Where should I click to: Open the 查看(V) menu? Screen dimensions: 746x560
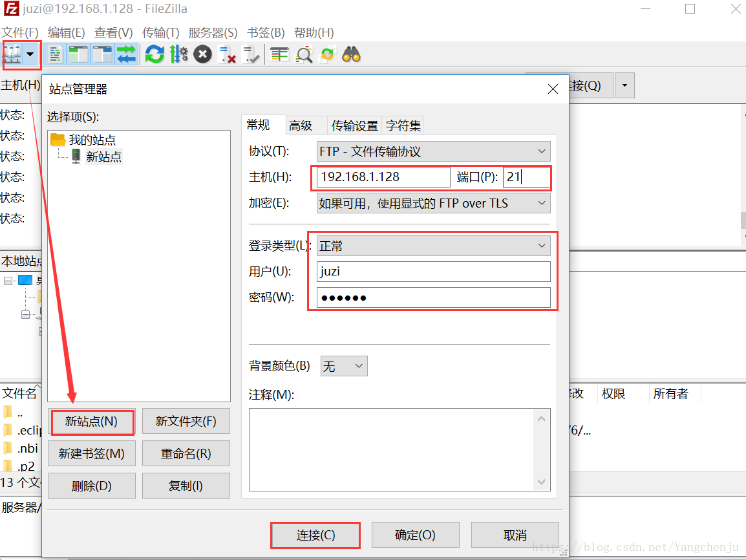click(x=113, y=32)
